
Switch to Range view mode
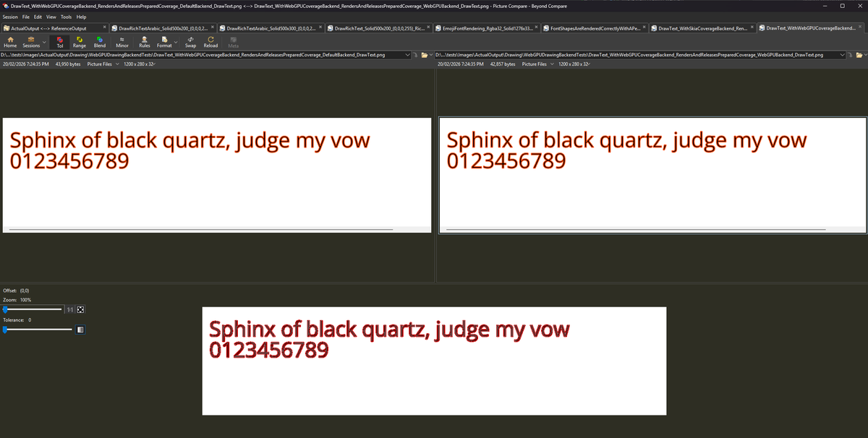point(80,42)
